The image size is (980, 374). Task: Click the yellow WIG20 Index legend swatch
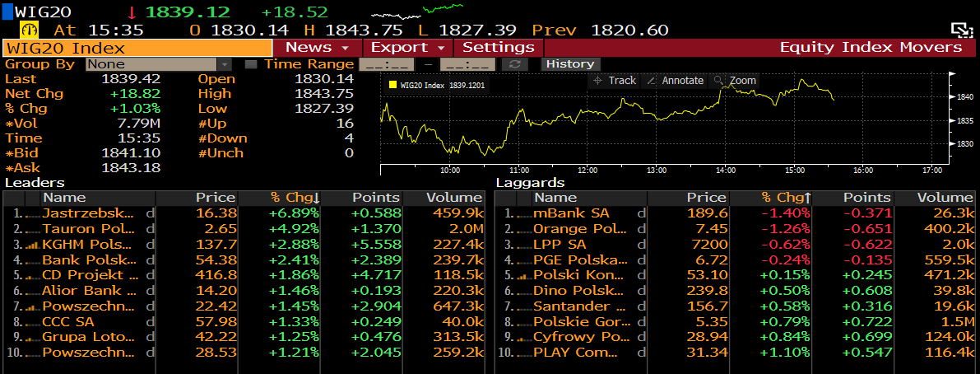pos(392,85)
